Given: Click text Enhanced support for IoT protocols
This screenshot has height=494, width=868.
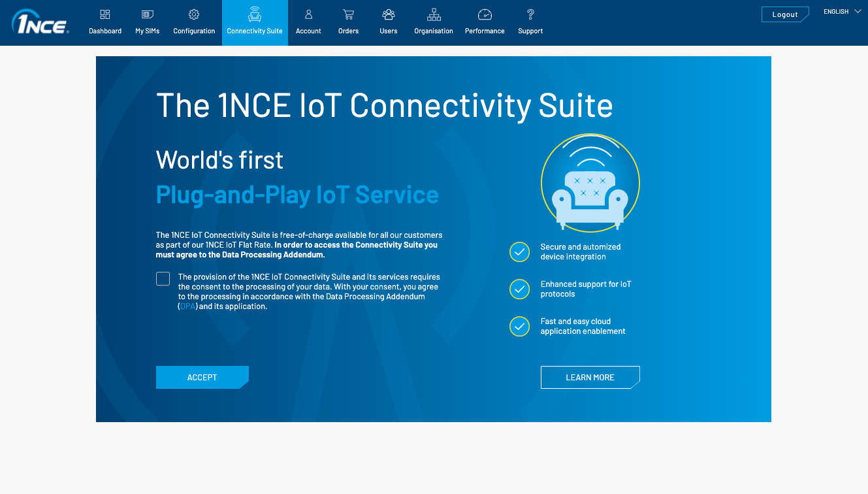Looking at the screenshot, I should 586,289.
